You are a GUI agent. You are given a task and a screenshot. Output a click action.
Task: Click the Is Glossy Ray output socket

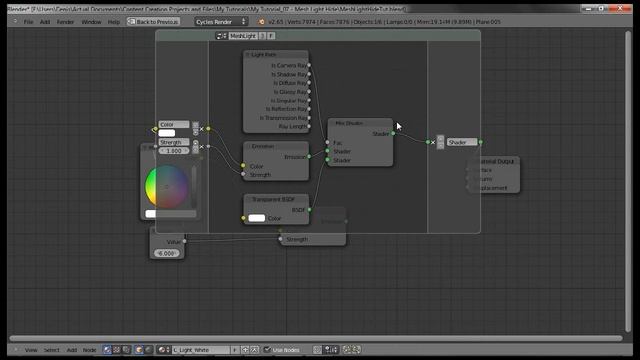coord(309,92)
